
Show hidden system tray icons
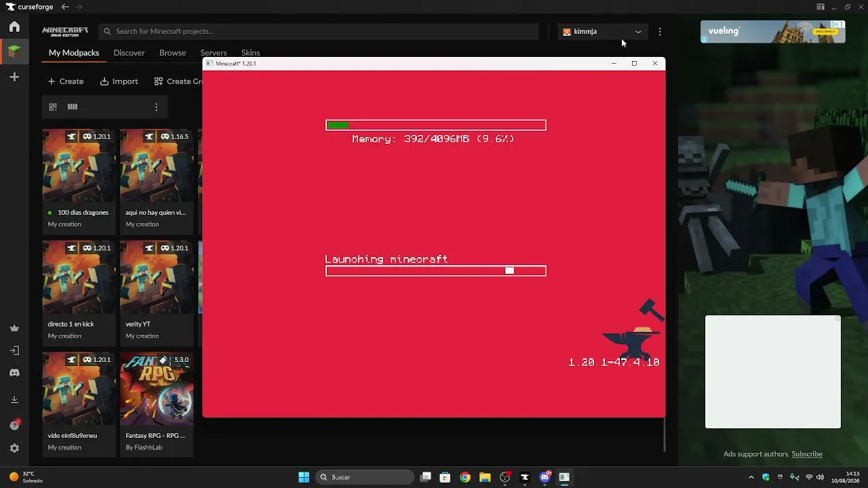click(x=751, y=477)
